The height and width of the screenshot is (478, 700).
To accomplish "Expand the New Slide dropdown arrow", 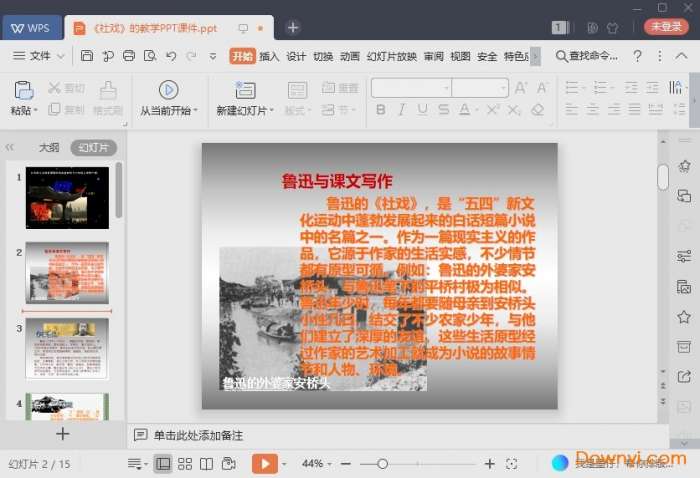I will pyautogui.click(x=272, y=110).
